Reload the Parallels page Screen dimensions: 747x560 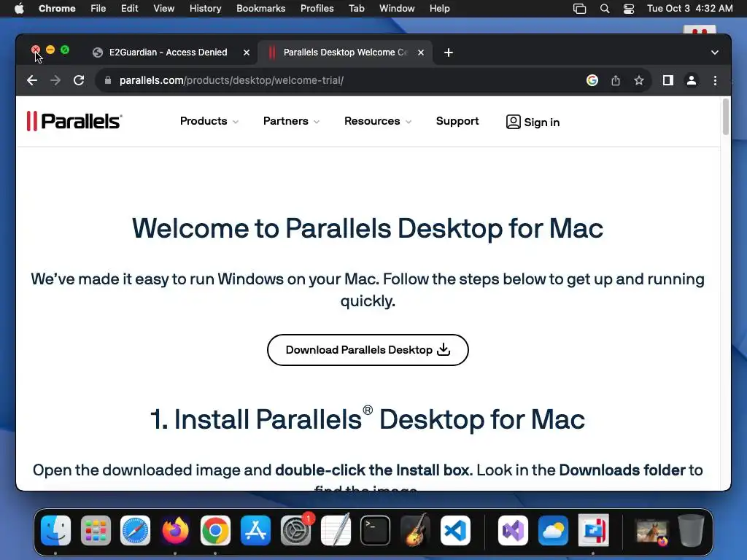pyautogui.click(x=79, y=80)
